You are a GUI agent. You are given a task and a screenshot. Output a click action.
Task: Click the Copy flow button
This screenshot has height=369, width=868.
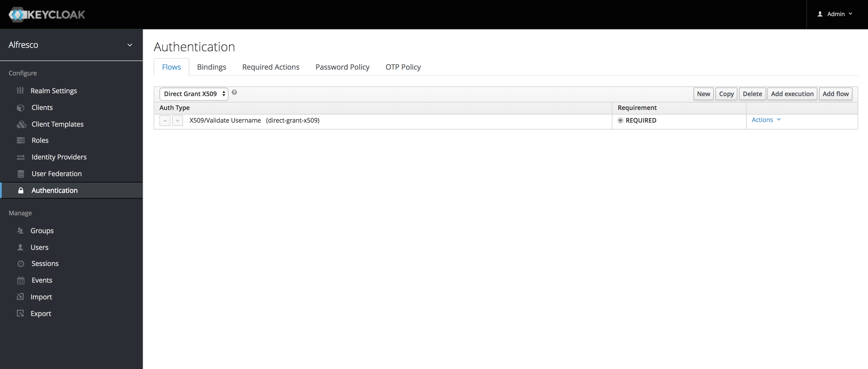726,94
